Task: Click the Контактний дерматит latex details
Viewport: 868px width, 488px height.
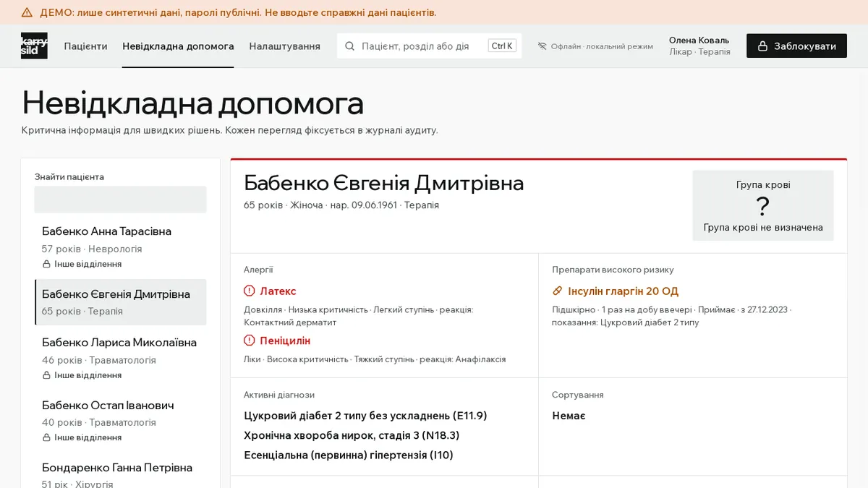Action: pyautogui.click(x=359, y=316)
